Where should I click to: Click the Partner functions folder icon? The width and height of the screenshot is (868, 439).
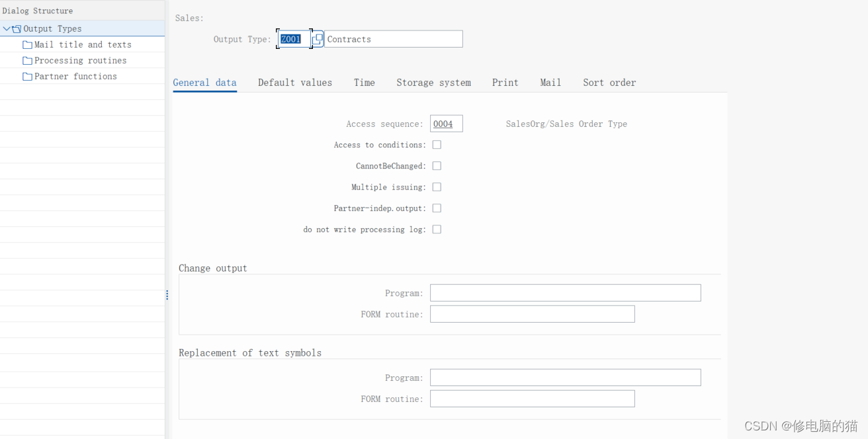(27, 76)
